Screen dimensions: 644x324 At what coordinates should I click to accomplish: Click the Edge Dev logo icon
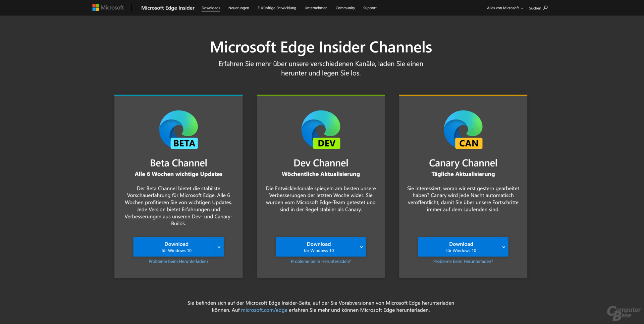[x=321, y=130]
